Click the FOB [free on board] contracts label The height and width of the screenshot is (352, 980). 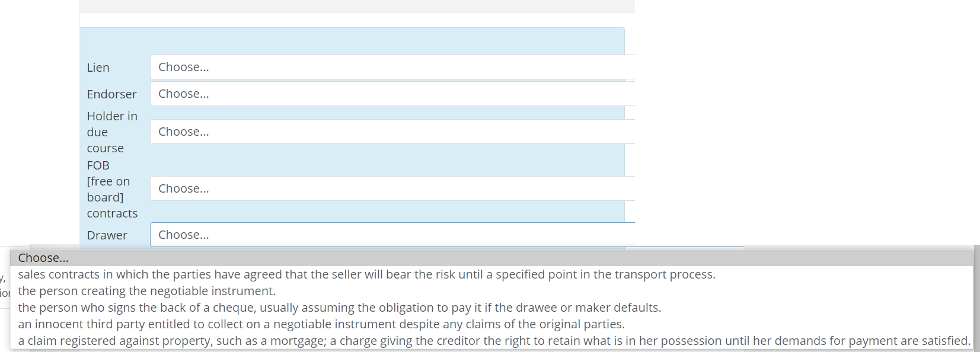pos(112,189)
